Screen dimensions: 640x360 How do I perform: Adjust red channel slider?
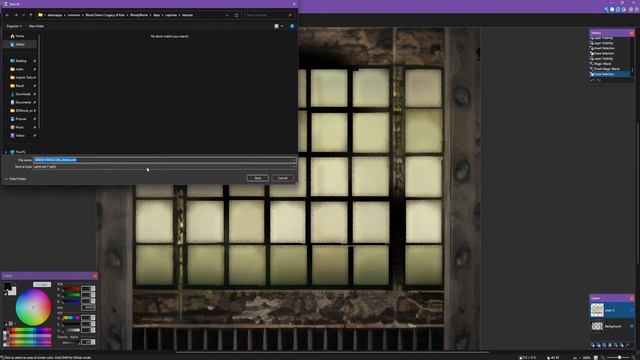(72, 289)
